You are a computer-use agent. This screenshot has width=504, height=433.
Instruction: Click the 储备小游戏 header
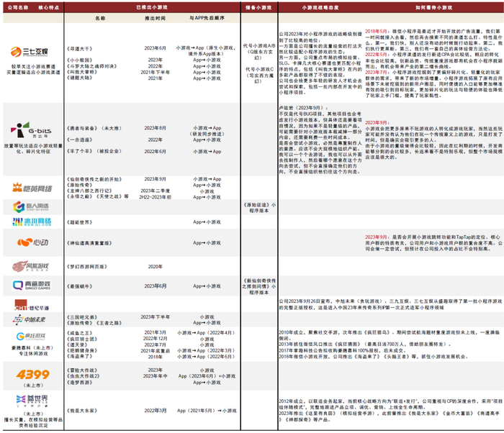258,7
